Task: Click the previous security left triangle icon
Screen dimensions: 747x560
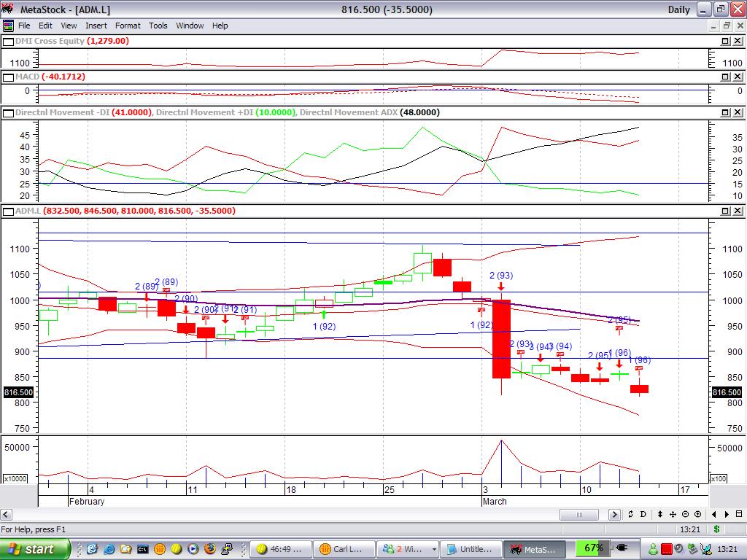Action: click(x=713, y=514)
